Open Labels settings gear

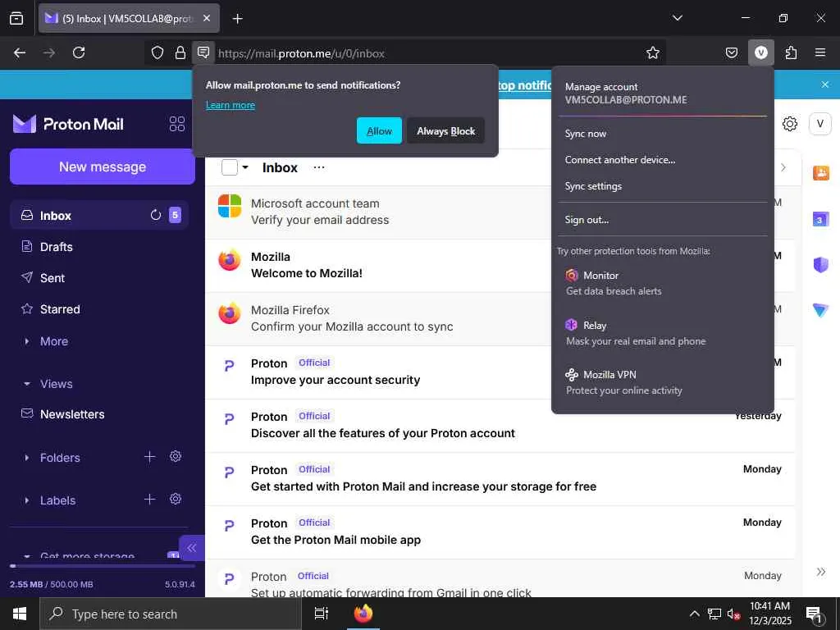(x=176, y=500)
